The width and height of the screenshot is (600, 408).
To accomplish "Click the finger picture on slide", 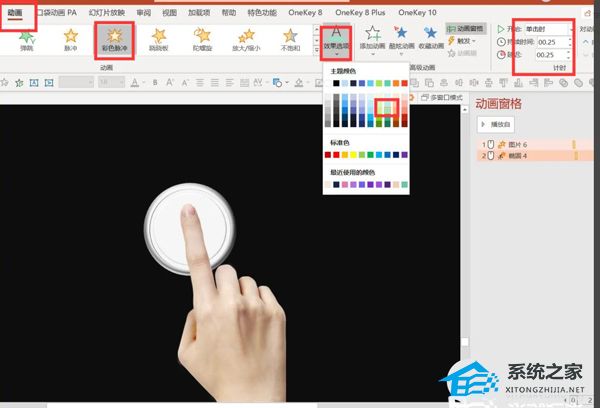I will (232, 304).
